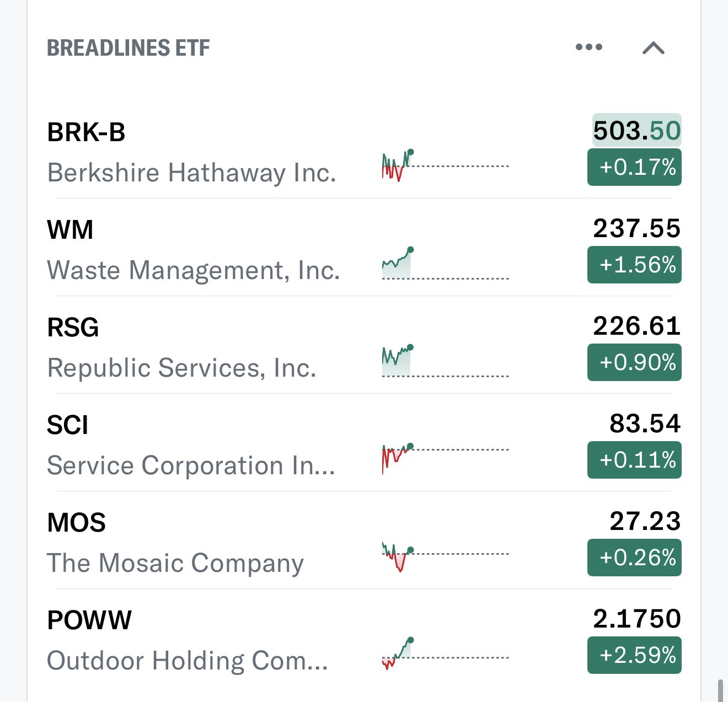Open the BRK-B ticker symbol

(86, 132)
